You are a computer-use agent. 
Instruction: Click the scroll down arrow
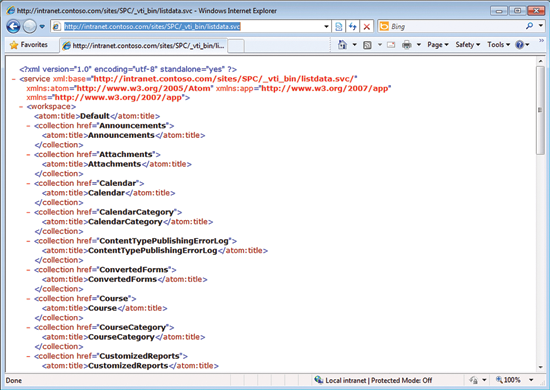click(x=541, y=367)
